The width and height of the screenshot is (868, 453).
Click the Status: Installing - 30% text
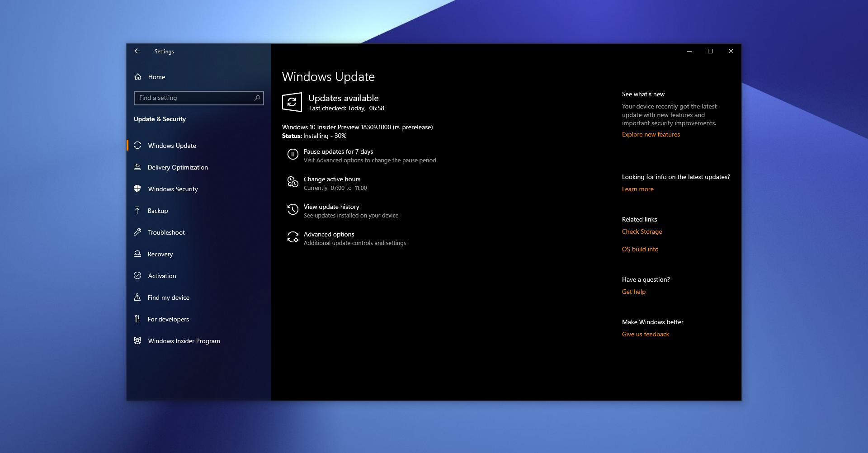[x=314, y=136]
